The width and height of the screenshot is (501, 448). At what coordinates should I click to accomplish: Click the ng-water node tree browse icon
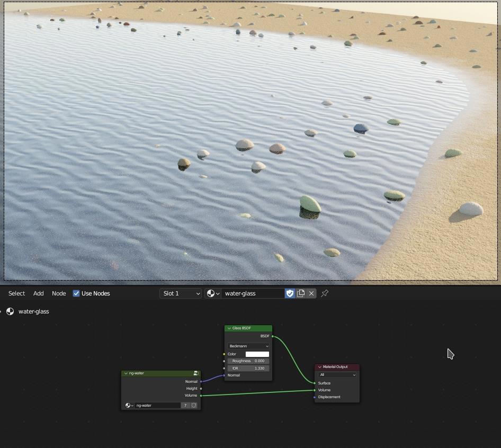[x=129, y=406]
